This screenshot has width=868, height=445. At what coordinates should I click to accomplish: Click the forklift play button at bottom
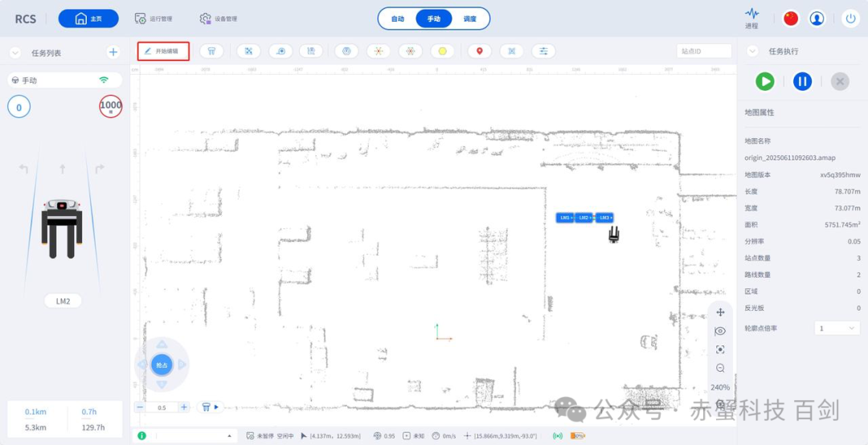(211, 406)
